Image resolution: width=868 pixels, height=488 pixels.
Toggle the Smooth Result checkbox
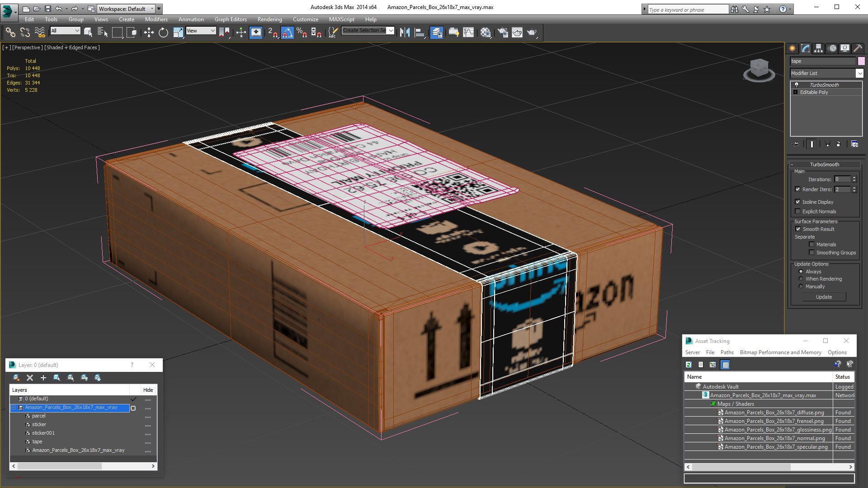(798, 229)
